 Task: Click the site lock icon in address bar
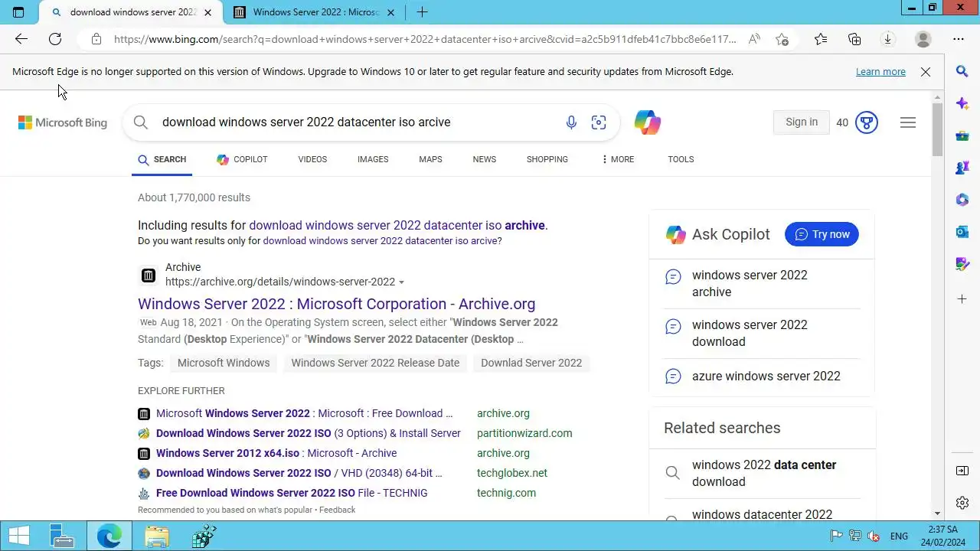(x=96, y=39)
